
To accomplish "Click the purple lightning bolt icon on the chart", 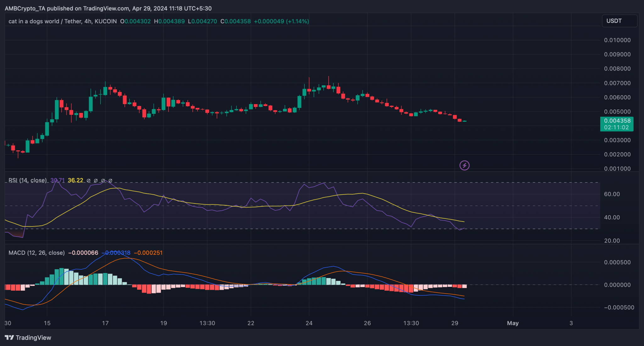I will click(464, 165).
